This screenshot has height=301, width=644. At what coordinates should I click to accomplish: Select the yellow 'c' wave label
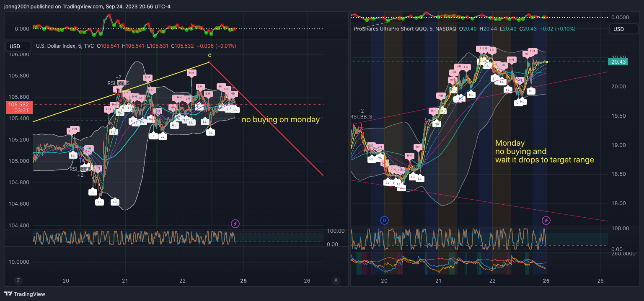209,55
